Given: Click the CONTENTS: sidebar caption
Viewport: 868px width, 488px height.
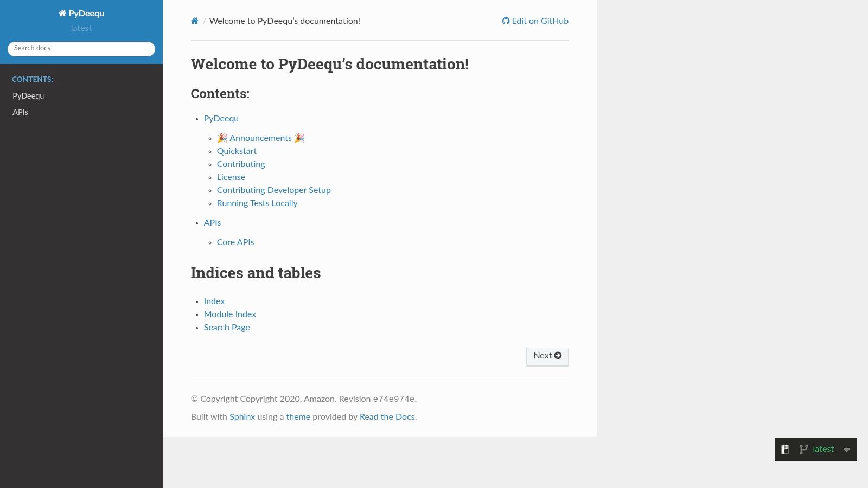Looking at the screenshot, I should click(x=33, y=79).
